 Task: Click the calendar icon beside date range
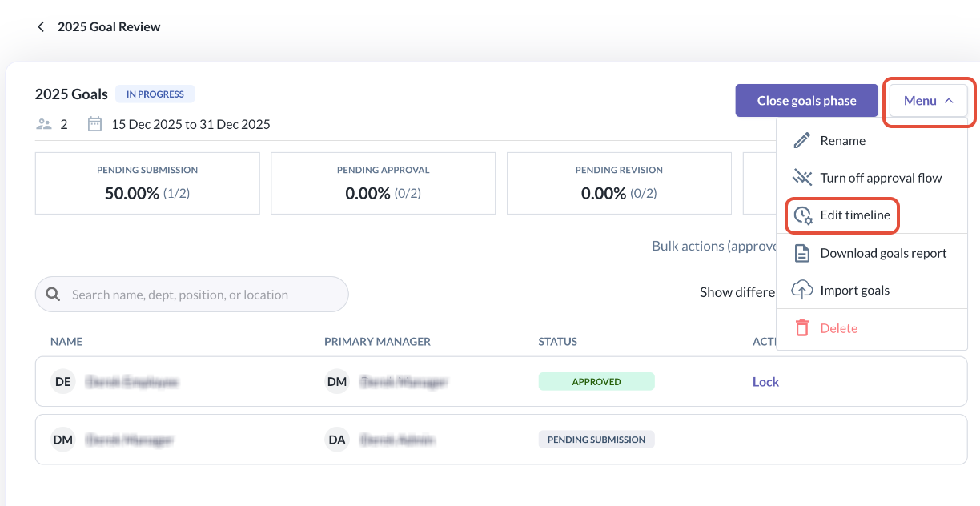pyautogui.click(x=95, y=124)
